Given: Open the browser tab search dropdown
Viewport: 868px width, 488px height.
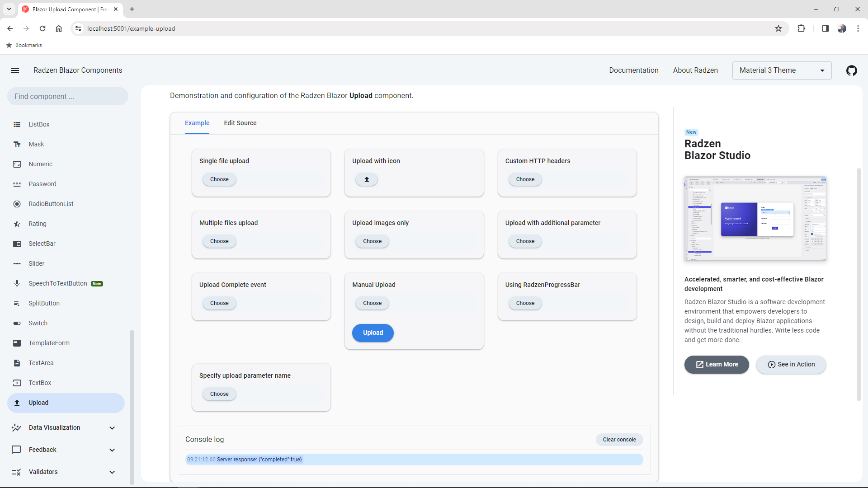Looking at the screenshot, I should (x=9, y=9).
